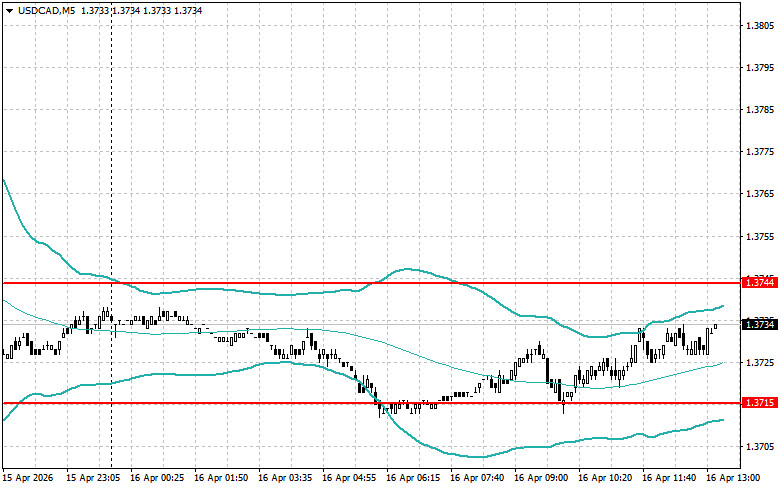Click the 16 Apr 13:00 time label
Screen dimensions: 781x489
point(733,478)
